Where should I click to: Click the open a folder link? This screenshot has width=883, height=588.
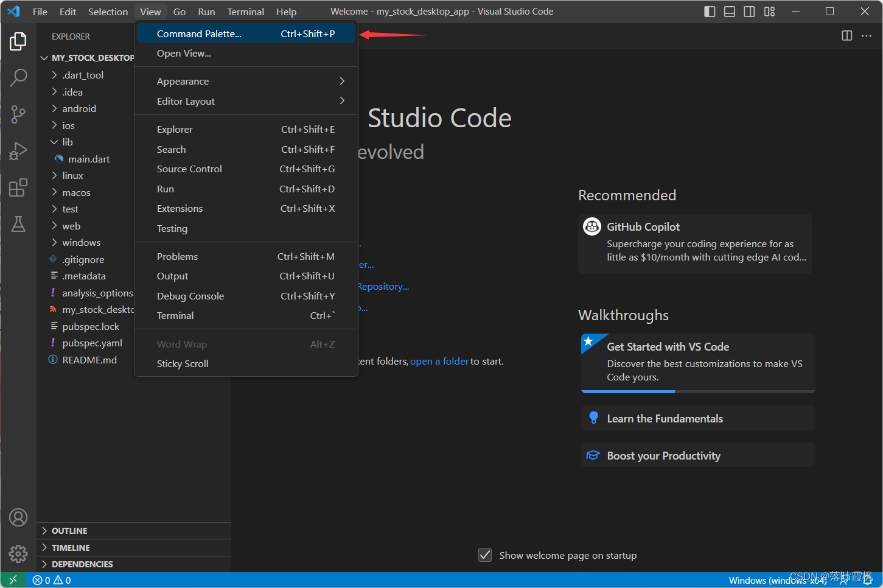(439, 361)
